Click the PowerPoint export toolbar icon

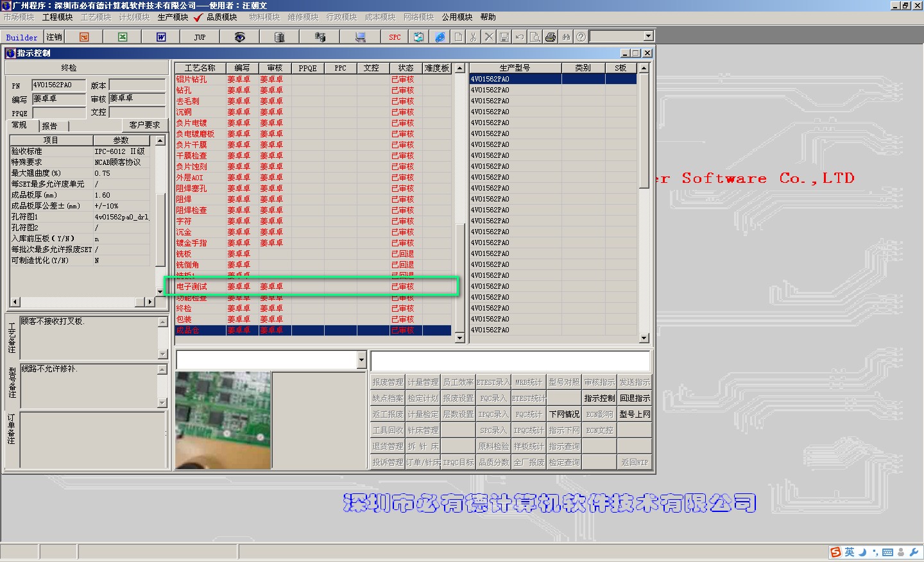point(84,37)
